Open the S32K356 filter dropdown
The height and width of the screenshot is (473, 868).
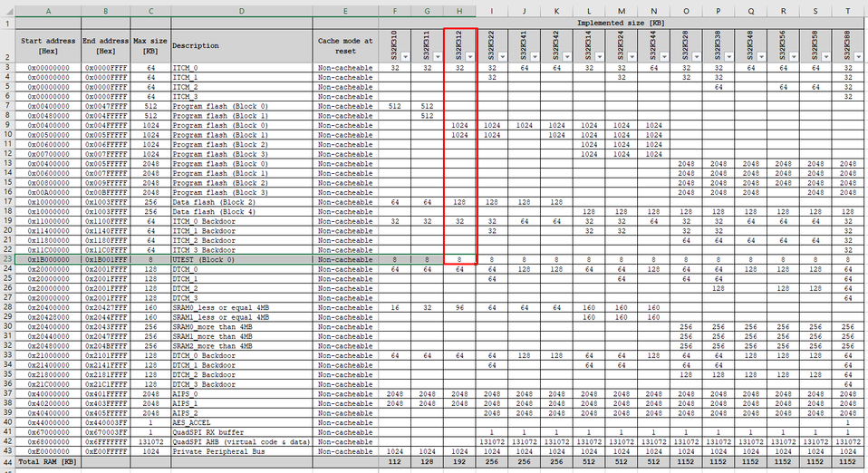(x=794, y=56)
